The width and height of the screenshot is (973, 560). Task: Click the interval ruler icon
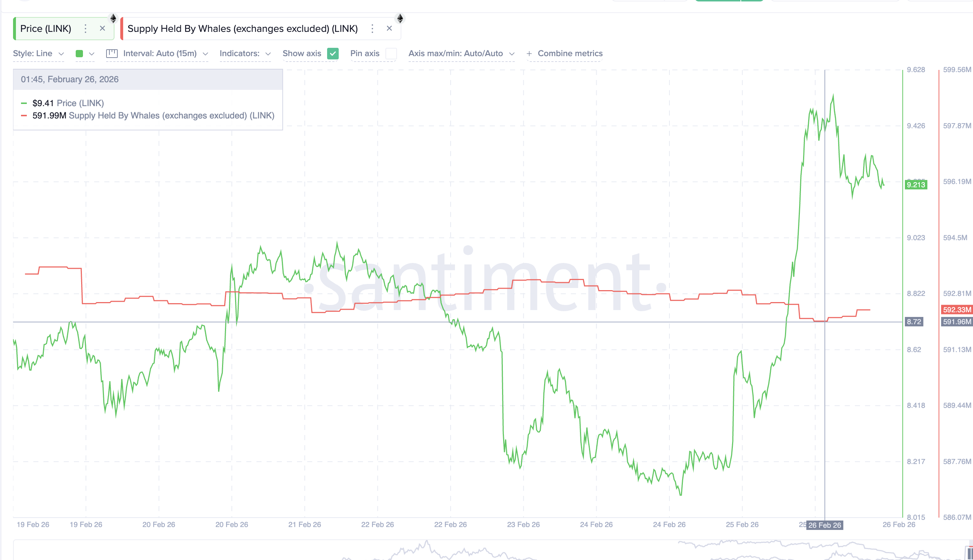[112, 54]
